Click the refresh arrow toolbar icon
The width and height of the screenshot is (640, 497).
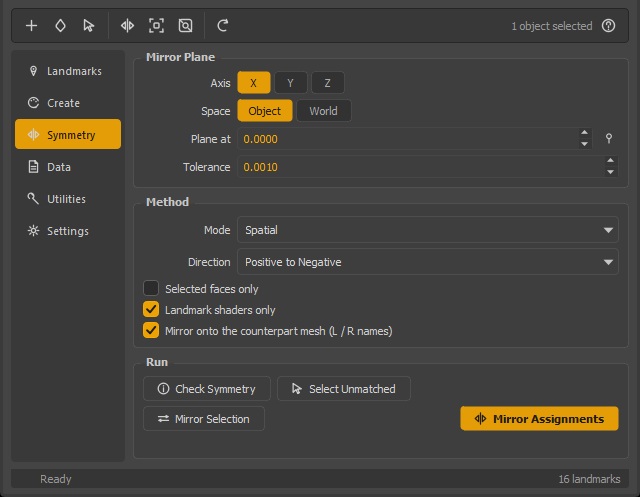(222, 26)
